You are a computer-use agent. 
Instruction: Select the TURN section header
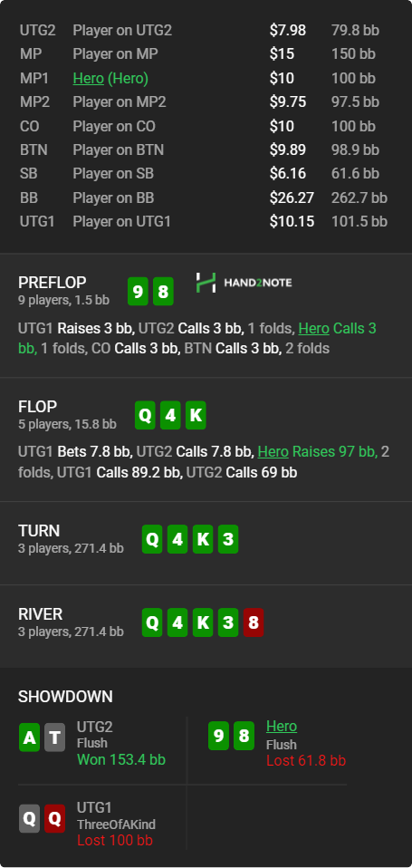click(x=39, y=531)
